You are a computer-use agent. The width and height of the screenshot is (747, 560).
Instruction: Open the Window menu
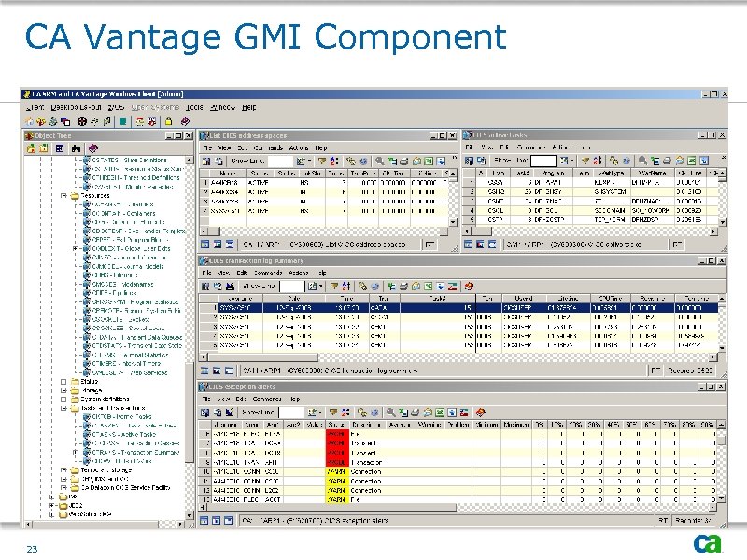(x=222, y=107)
